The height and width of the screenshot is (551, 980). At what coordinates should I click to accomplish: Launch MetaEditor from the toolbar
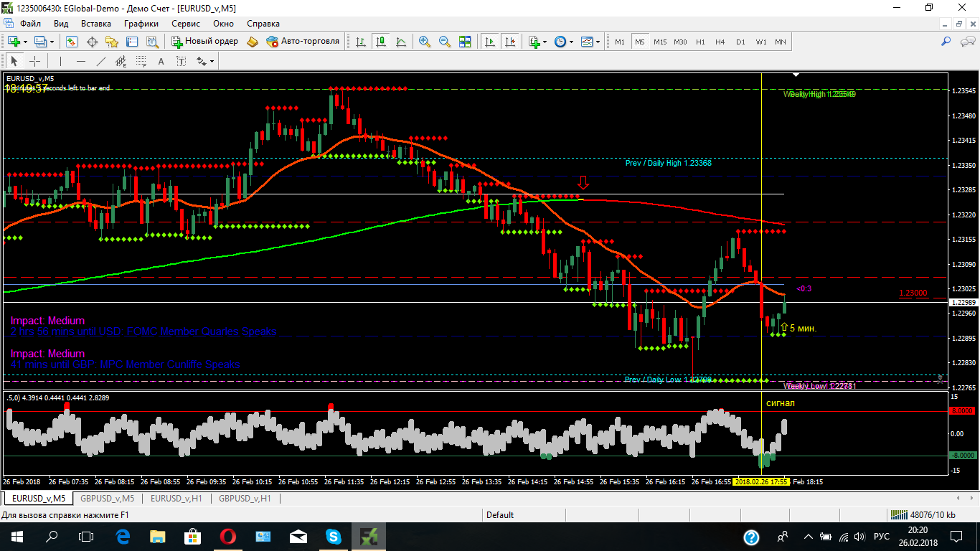click(x=252, y=42)
